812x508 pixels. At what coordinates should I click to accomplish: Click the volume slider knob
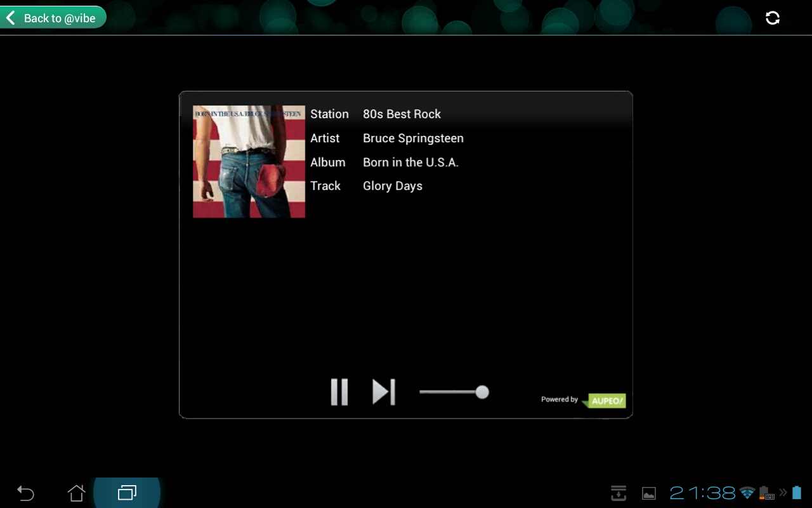482,392
